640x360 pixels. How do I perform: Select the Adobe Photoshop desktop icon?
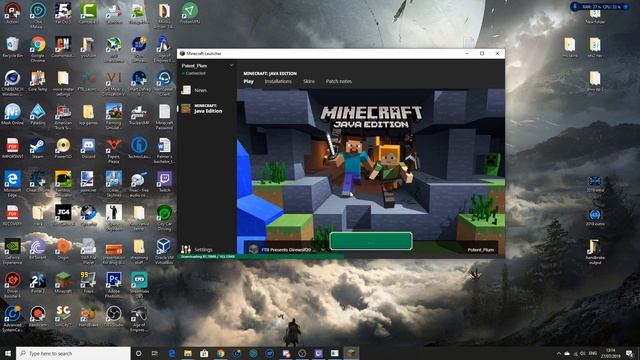click(x=113, y=285)
